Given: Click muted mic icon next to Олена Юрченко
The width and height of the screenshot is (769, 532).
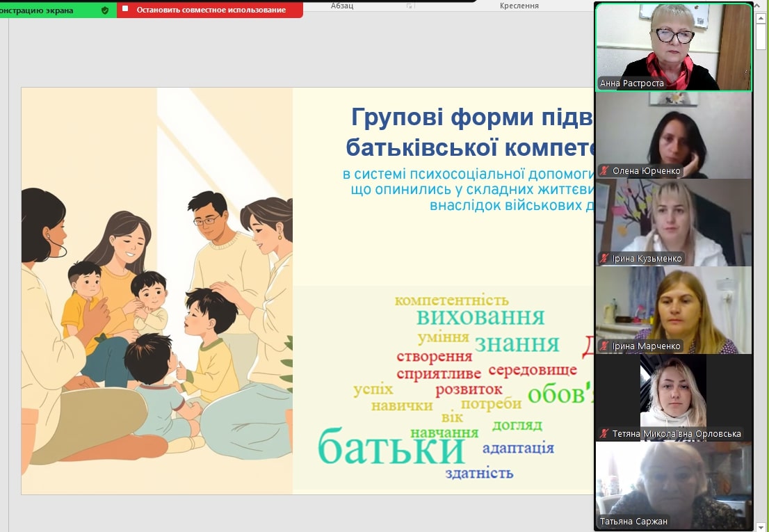Looking at the screenshot, I should point(604,170).
